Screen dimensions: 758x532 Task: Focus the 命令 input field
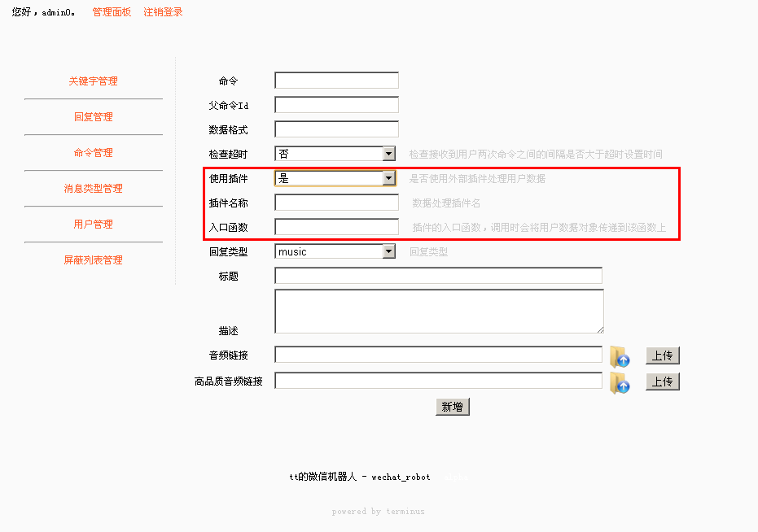click(336, 81)
